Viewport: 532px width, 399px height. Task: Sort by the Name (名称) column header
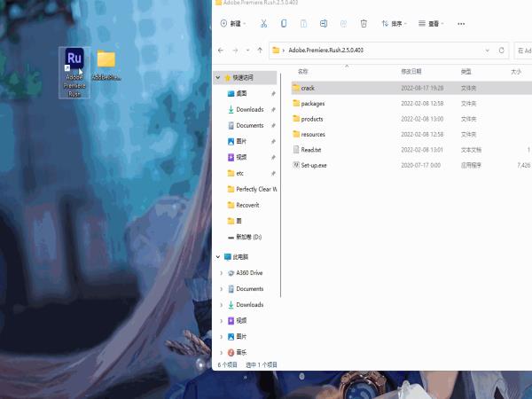pos(302,72)
